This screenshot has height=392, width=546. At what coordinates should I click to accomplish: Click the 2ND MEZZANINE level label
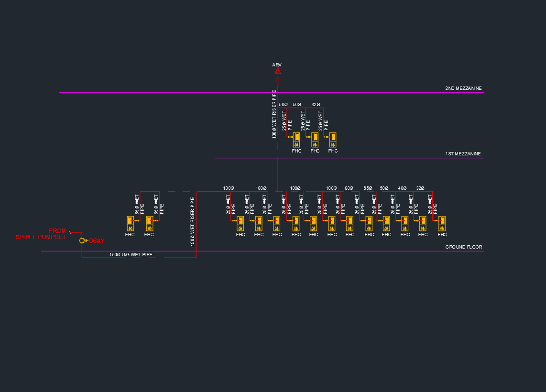pos(463,88)
